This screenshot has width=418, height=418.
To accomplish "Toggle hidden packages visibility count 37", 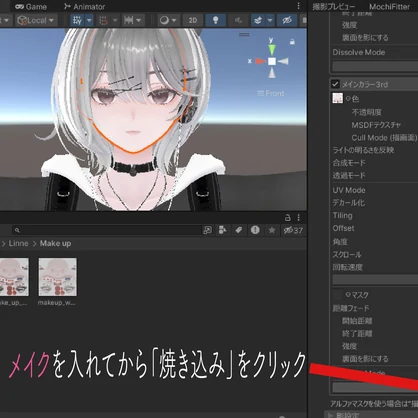I will click(293, 230).
